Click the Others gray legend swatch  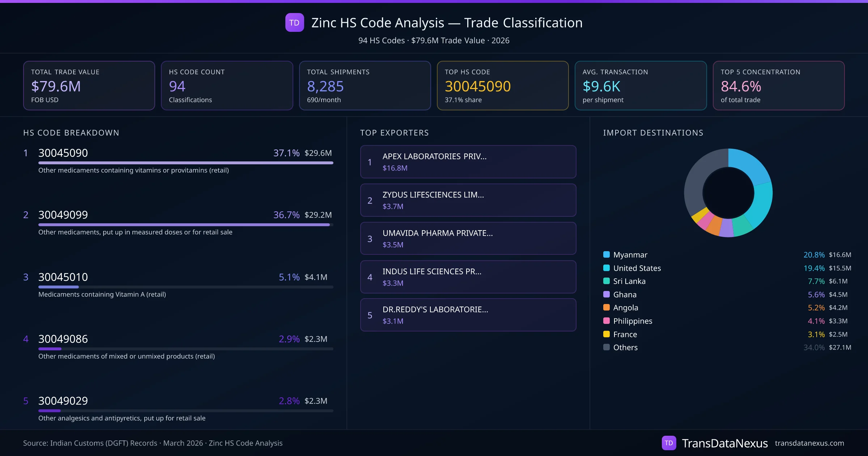(x=607, y=347)
